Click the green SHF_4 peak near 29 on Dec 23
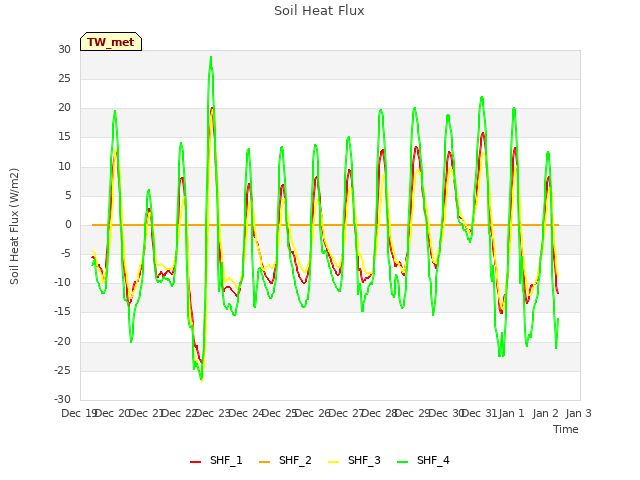 [211, 57]
